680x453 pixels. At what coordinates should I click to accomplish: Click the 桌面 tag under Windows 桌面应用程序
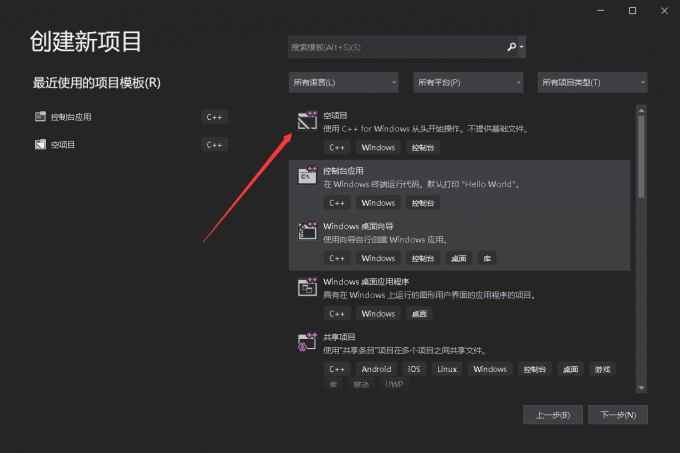click(x=419, y=314)
